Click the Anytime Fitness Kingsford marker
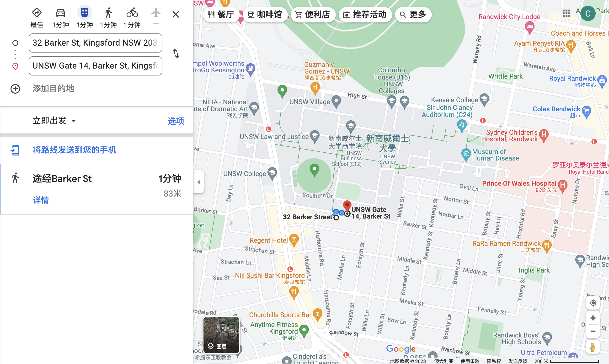Viewport: 609px width, 364px height. point(304,331)
